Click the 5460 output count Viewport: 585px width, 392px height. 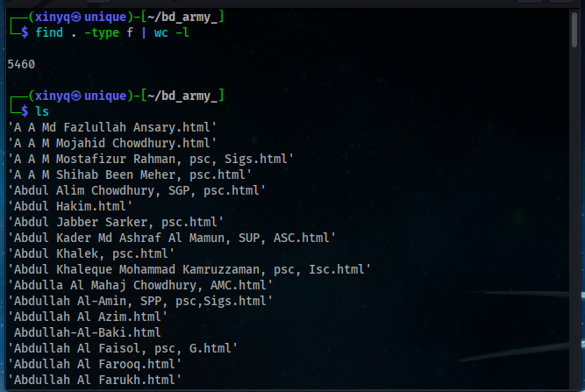pos(20,64)
